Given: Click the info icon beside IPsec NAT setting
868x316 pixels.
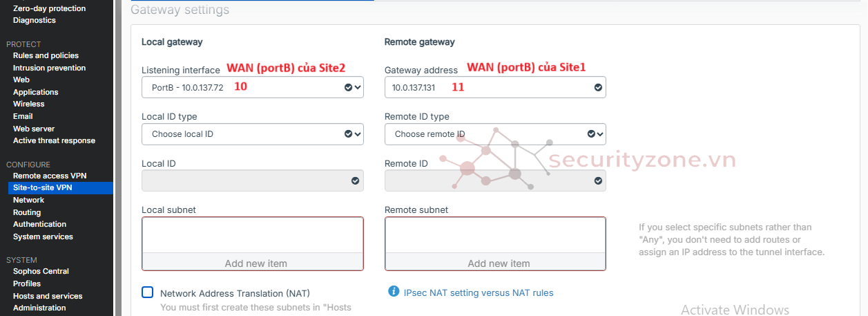Looking at the screenshot, I should point(394,292).
